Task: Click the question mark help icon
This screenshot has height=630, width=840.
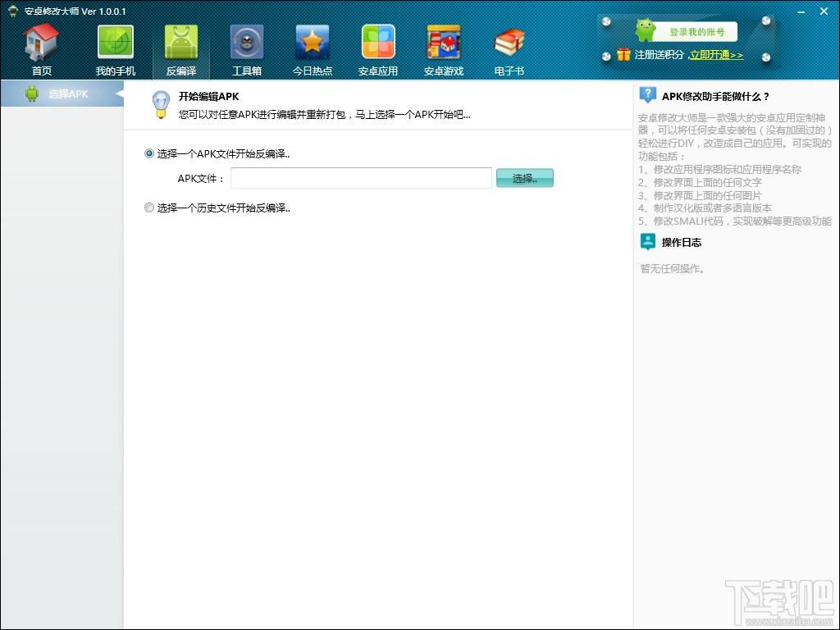Action: click(648, 95)
